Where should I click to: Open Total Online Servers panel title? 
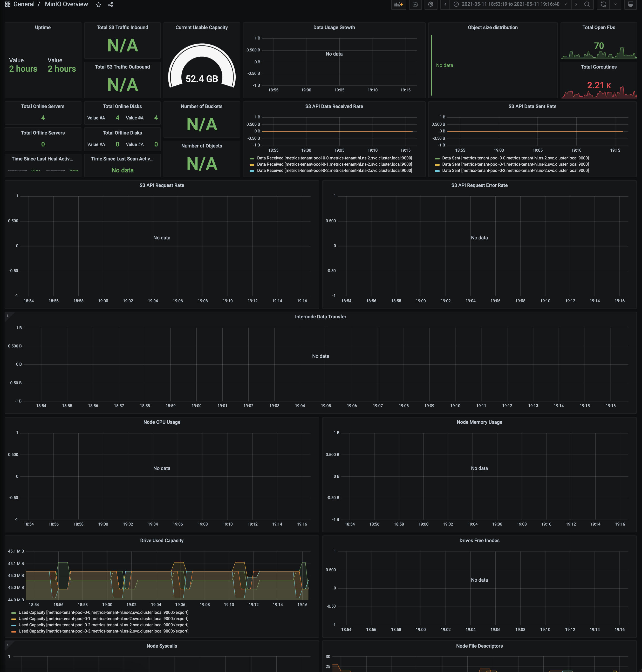tap(43, 106)
